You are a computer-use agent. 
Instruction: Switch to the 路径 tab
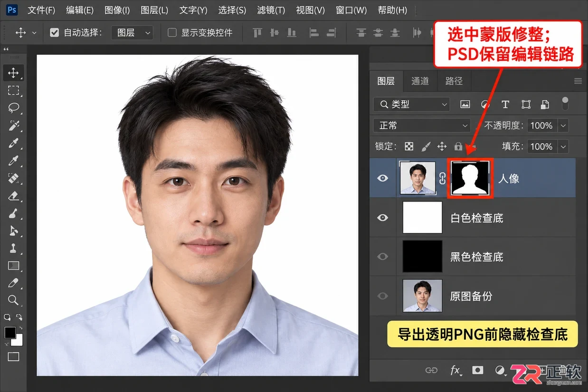click(x=454, y=81)
